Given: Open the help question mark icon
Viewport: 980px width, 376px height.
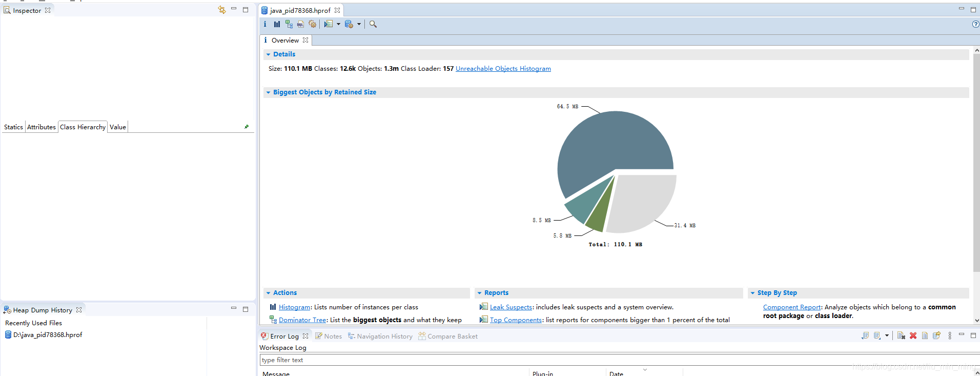Looking at the screenshot, I should (975, 24).
